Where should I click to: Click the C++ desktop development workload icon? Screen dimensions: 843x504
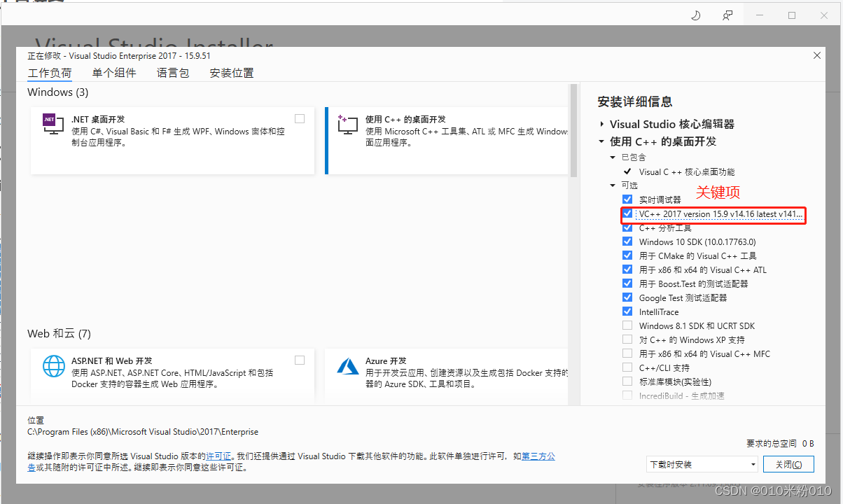347,125
